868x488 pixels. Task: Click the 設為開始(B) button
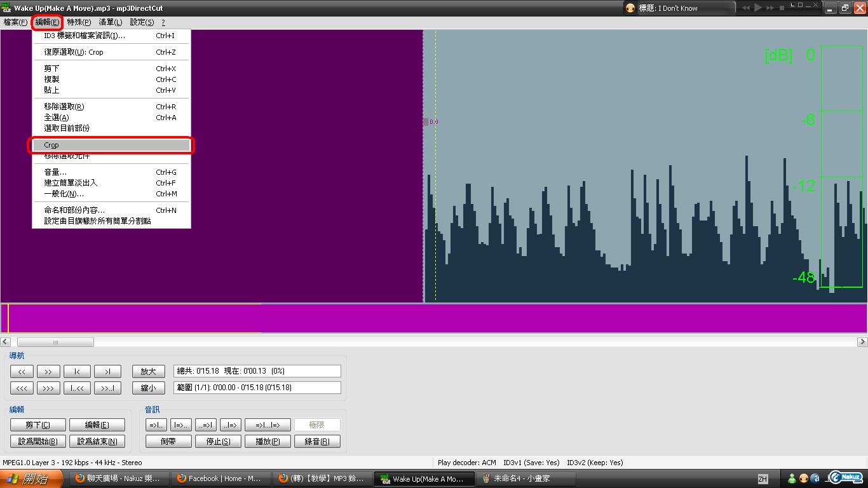pyautogui.click(x=37, y=442)
